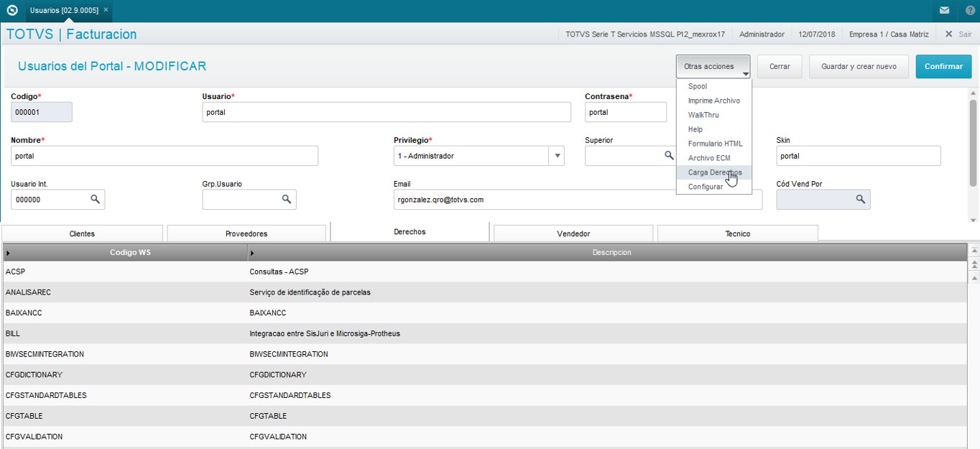The height and width of the screenshot is (449, 980).
Task: Click the TOTVS logo icon
Action: (11, 11)
